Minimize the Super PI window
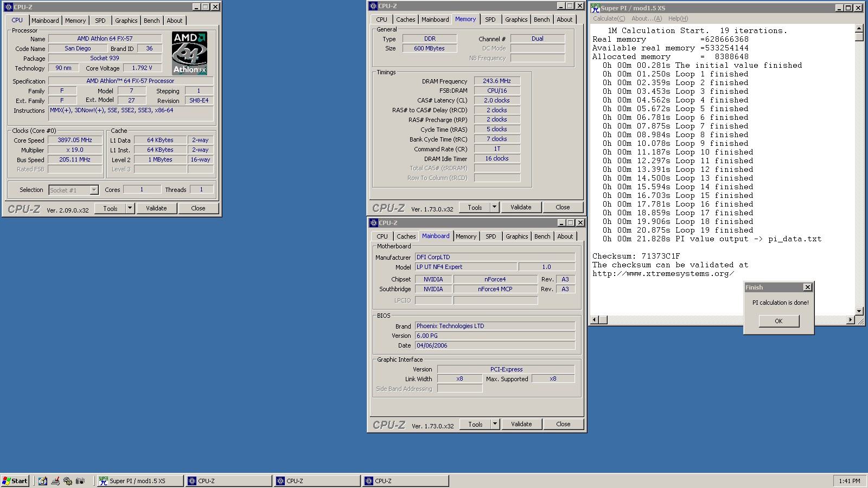This screenshot has width=868, height=488. click(839, 8)
